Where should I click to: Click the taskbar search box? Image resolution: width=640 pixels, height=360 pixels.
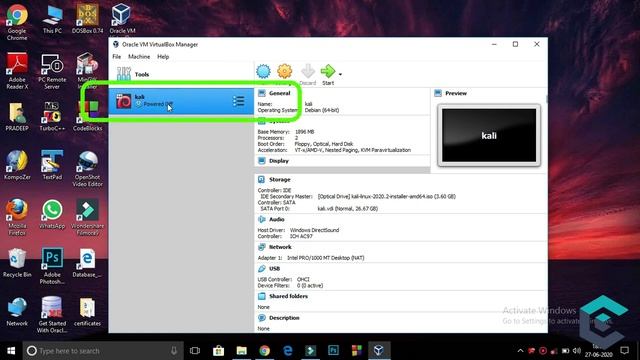[x=103, y=351]
